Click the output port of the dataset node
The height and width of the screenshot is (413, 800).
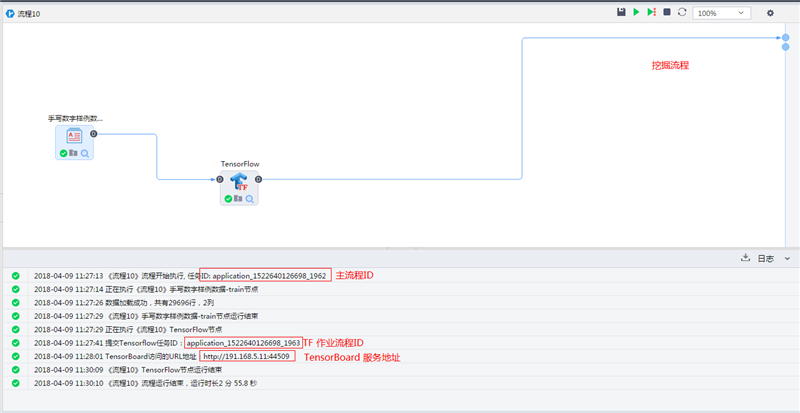tap(94, 133)
